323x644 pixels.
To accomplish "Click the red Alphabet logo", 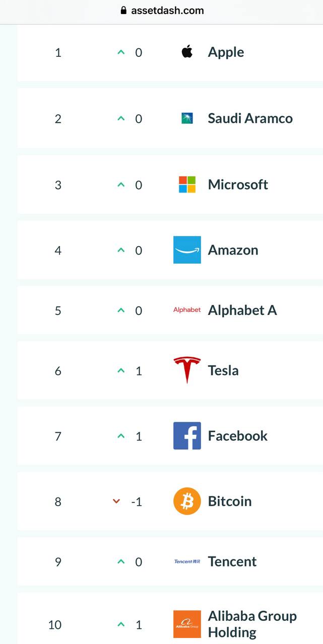I will [x=187, y=310].
